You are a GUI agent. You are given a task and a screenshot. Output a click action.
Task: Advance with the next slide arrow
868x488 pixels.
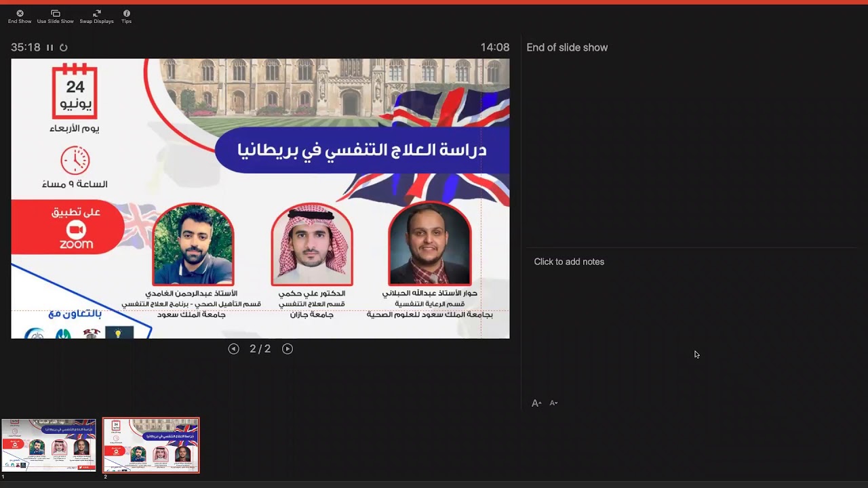point(288,349)
